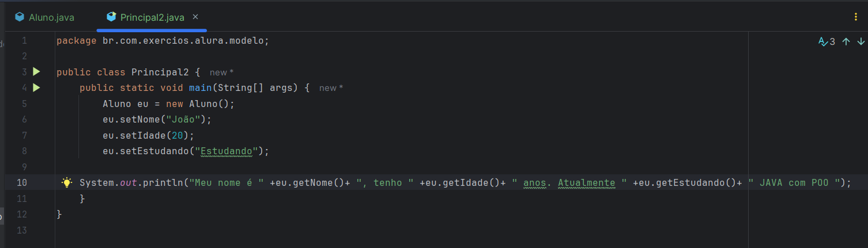Jump to next highlighted problem arrow

tap(861, 41)
